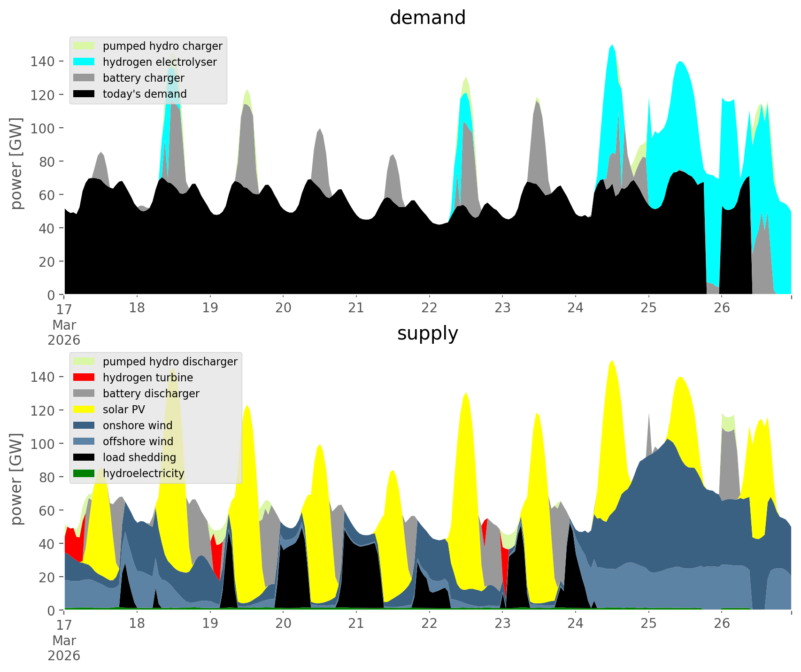The width and height of the screenshot is (801, 672).
Task: Select the 'battery discharger' legend label
Action: (151, 394)
